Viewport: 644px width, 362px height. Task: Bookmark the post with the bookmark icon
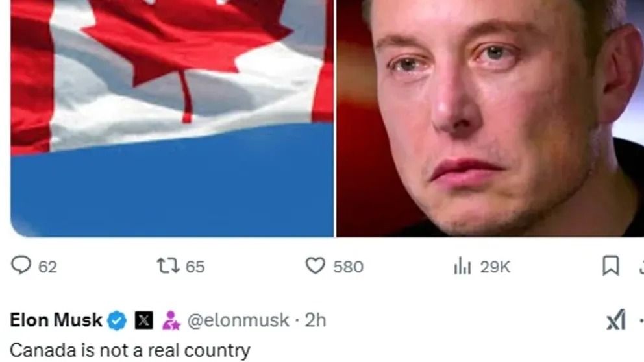coord(611,265)
